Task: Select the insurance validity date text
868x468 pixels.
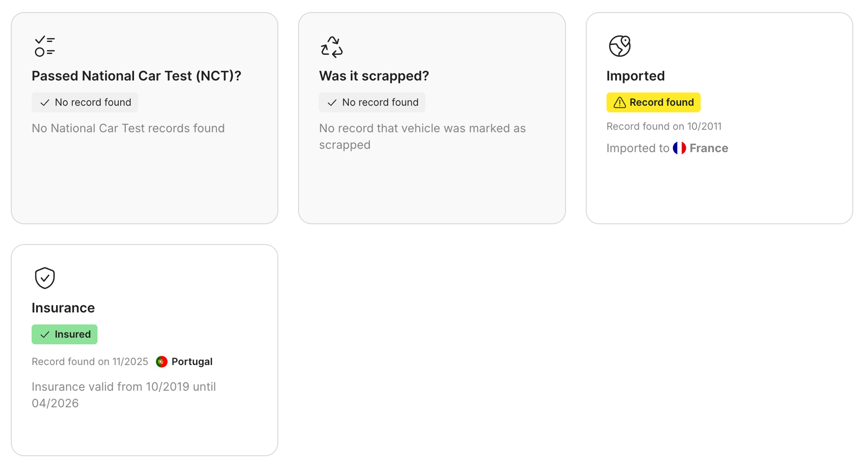Action: click(124, 395)
